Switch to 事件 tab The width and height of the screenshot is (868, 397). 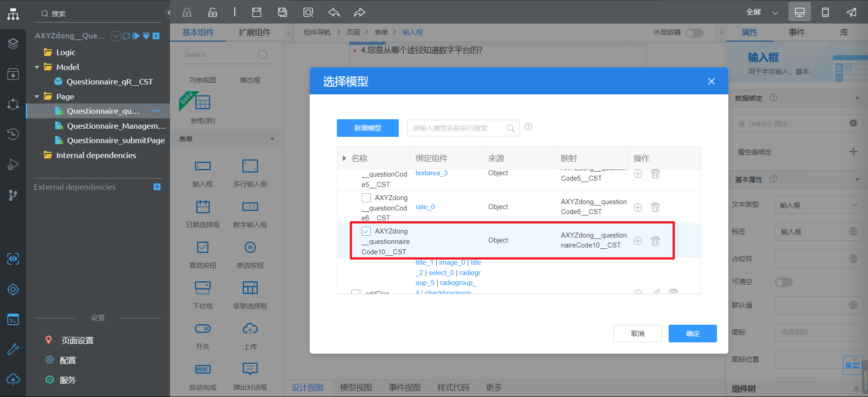[797, 33]
